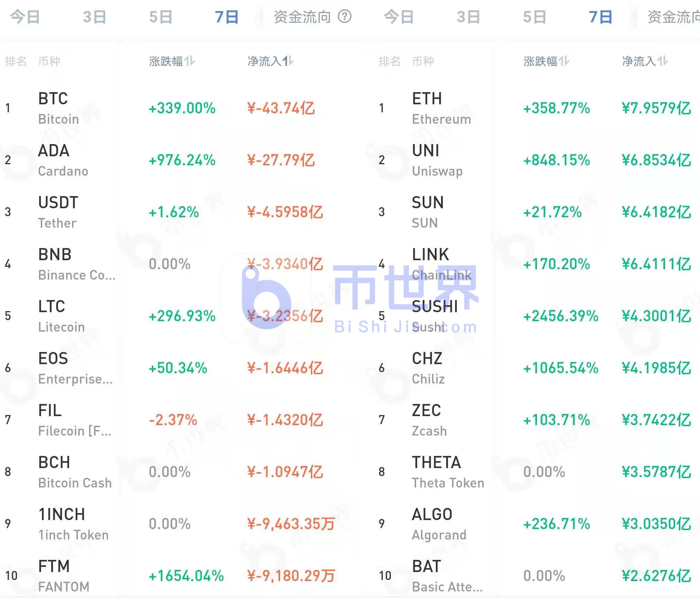The width and height of the screenshot is (700, 598).
Task: Sort left table by 涨跌幅 arrows
Action: tap(190, 61)
